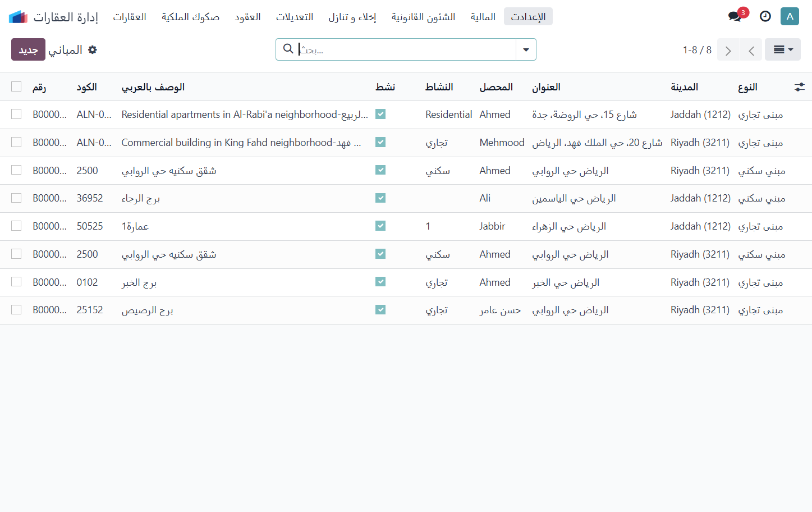The height and width of the screenshot is (512, 812).
Task: Sort by the المدينة column header
Action: click(685, 87)
